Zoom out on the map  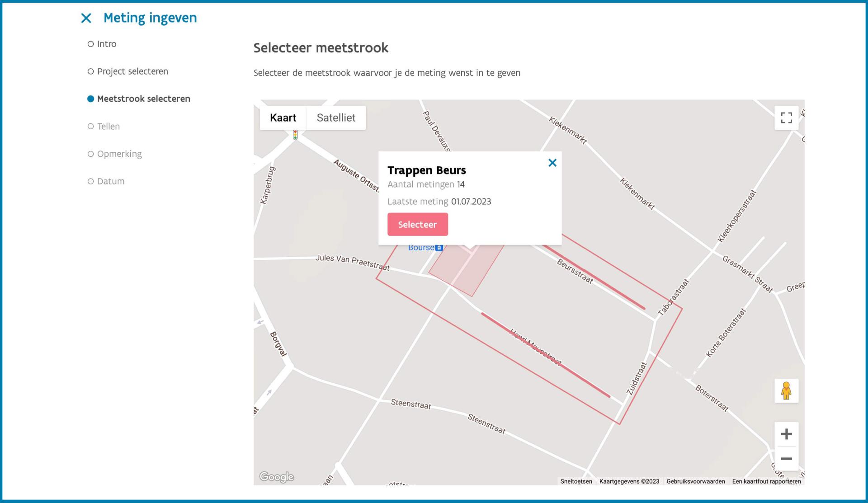[x=787, y=459]
